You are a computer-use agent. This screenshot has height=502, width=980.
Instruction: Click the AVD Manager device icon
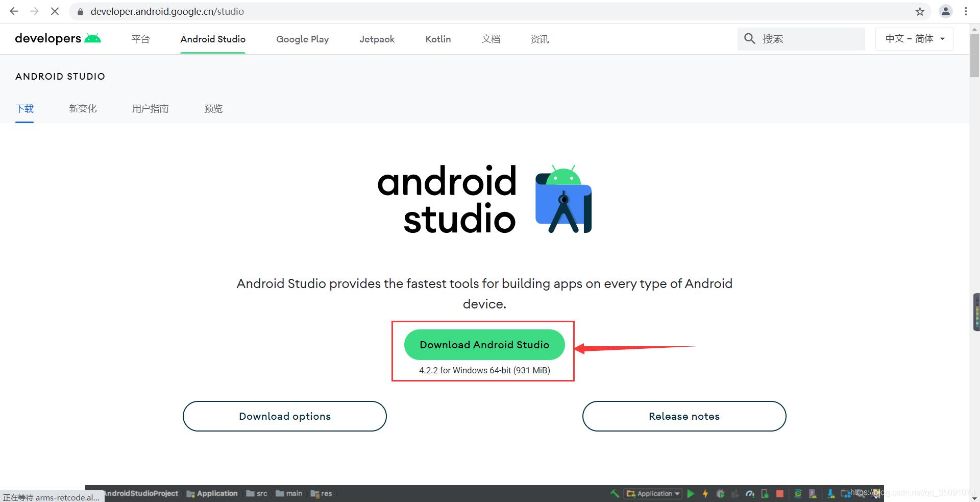tap(813, 493)
